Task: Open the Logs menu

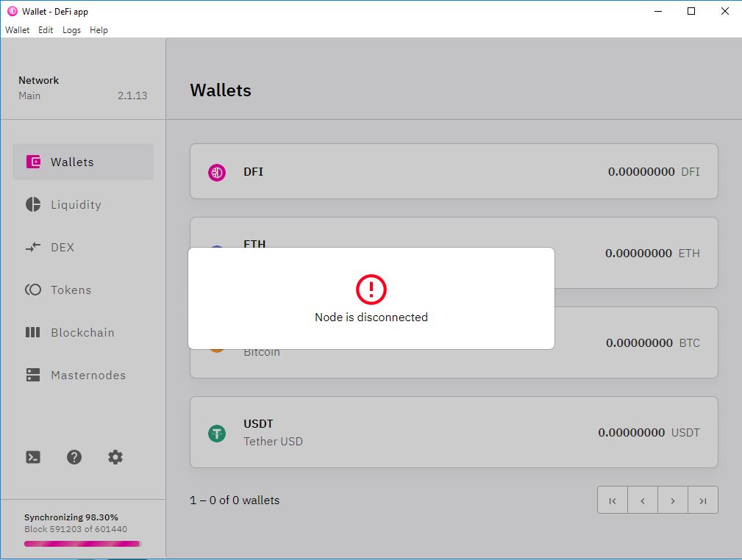Action: point(71,30)
